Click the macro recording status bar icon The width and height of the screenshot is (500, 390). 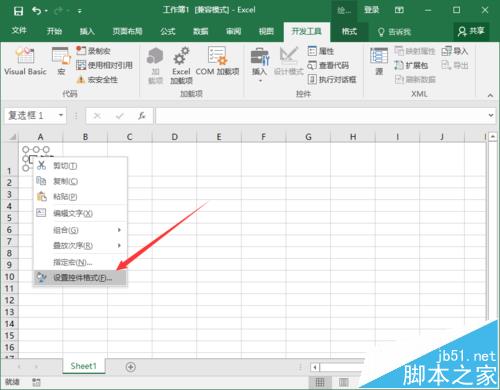[37, 382]
